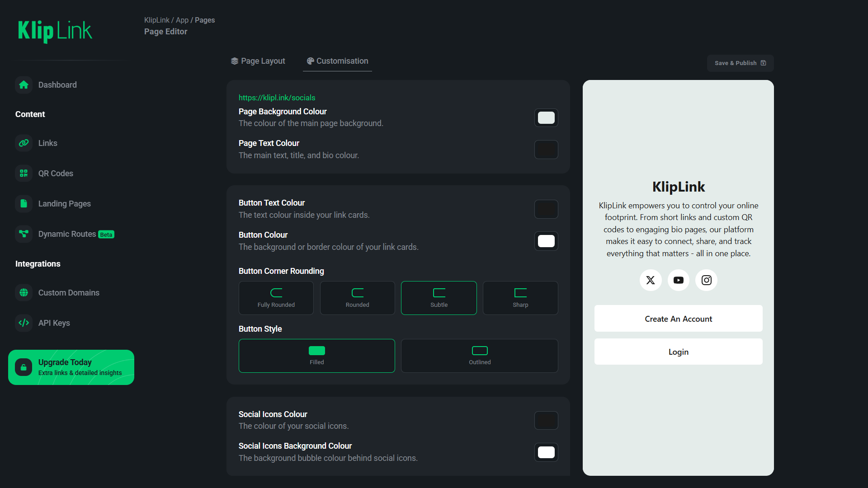Screen dimensions: 868x488
Task: Click the palette icon on Customisation tab
Action: [311, 61]
